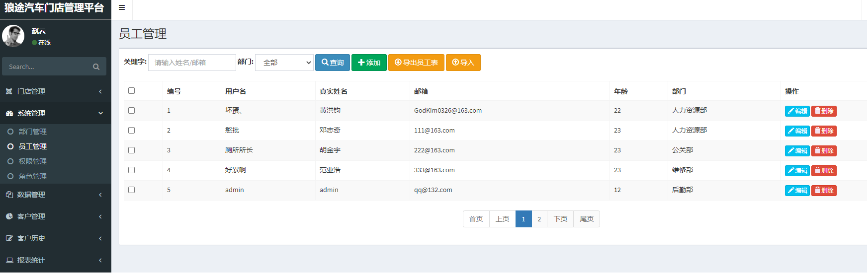Open the 门店管理 menu
This screenshot has width=868, height=273.
coord(56,91)
